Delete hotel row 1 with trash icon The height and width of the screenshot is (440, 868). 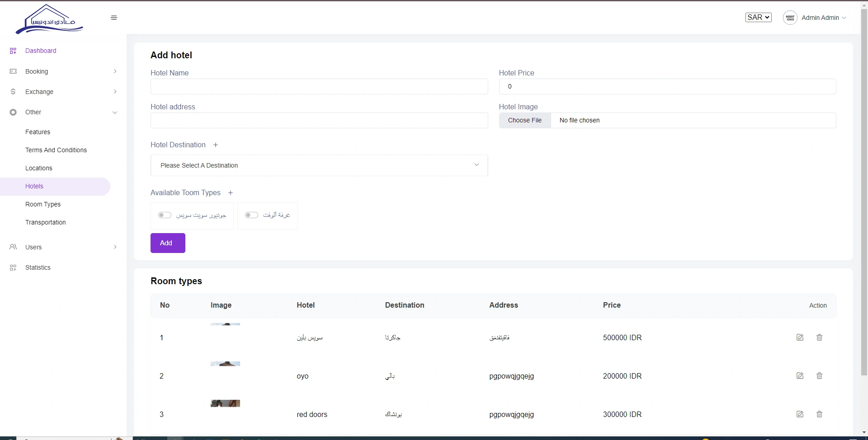point(819,337)
